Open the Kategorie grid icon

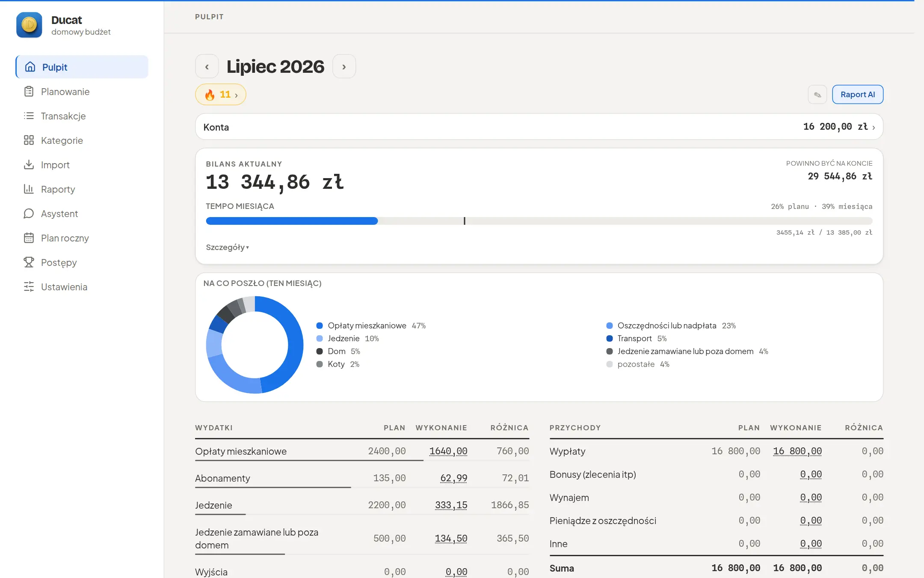[x=29, y=140]
